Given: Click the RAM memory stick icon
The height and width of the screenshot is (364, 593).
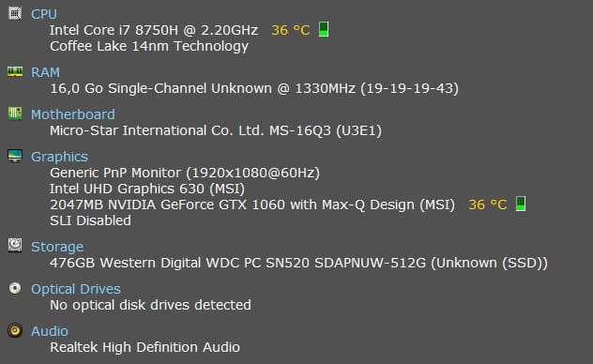Looking at the screenshot, I should click(15, 71).
